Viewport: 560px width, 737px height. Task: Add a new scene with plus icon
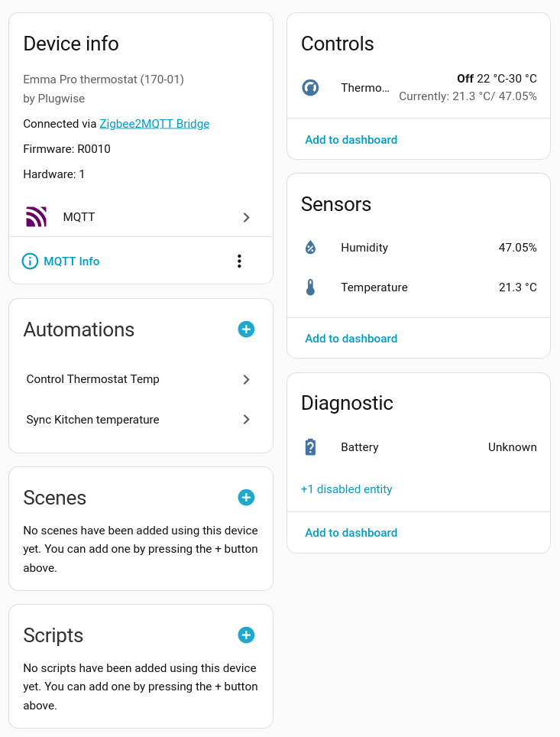[x=246, y=498]
